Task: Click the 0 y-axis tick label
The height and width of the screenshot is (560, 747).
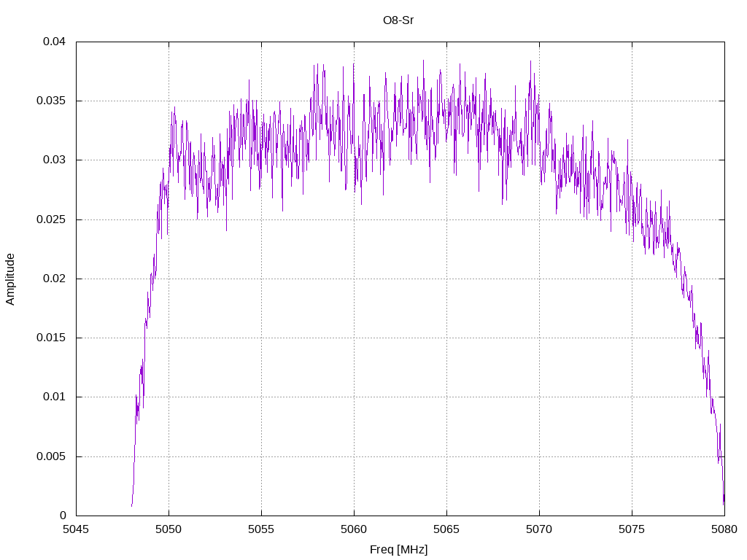Action: click(x=63, y=516)
